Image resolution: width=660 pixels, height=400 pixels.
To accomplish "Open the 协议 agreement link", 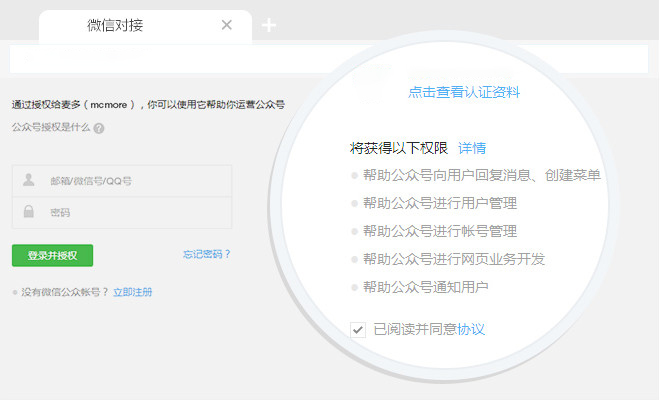I will pos(471,329).
